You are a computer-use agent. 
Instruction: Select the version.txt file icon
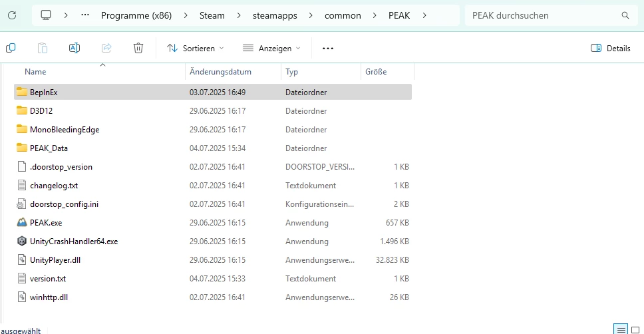(x=22, y=278)
